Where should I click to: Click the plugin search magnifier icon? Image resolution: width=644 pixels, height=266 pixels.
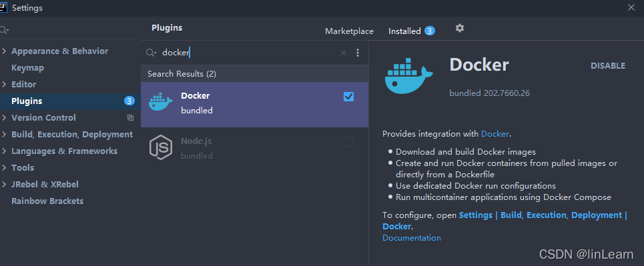coord(151,53)
